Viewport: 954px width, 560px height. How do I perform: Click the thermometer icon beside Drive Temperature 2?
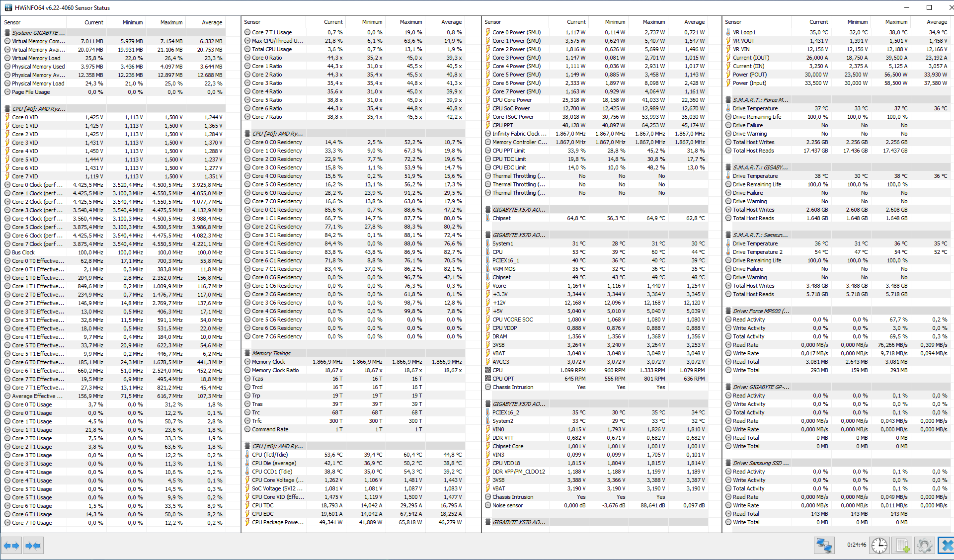pyautogui.click(x=728, y=252)
